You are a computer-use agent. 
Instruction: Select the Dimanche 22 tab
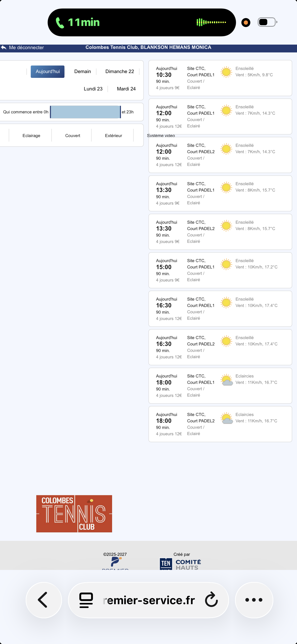(119, 72)
